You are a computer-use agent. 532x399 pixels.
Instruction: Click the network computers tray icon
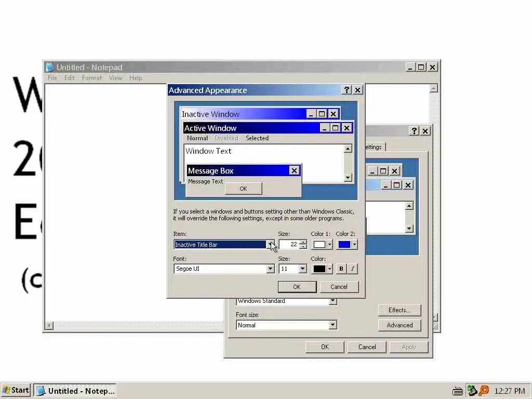pyautogui.click(x=472, y=391)
